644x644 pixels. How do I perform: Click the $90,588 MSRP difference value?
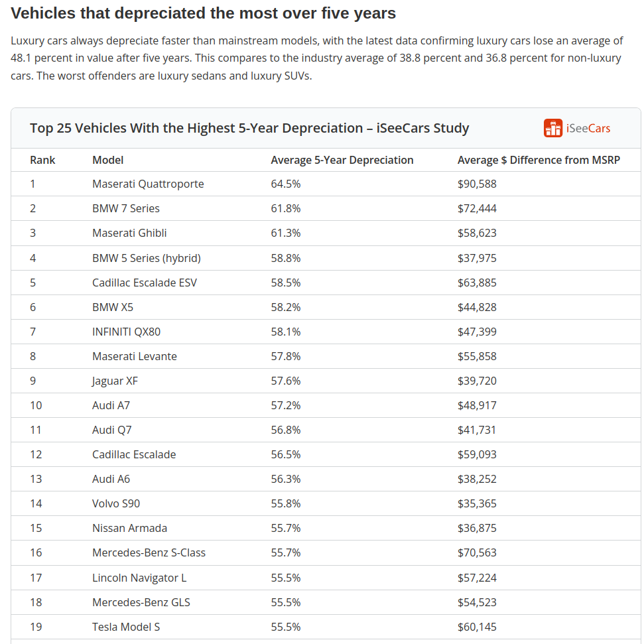click(477, 184)
